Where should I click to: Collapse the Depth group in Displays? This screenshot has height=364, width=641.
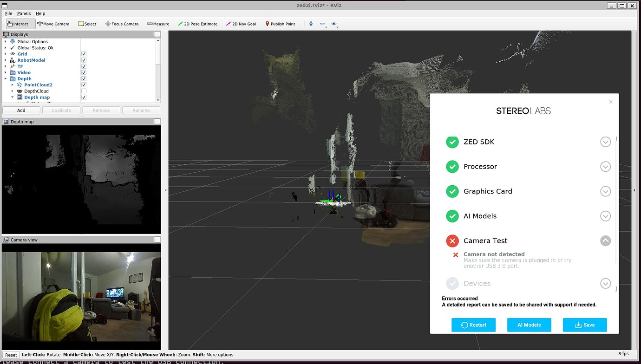point(6,79)
